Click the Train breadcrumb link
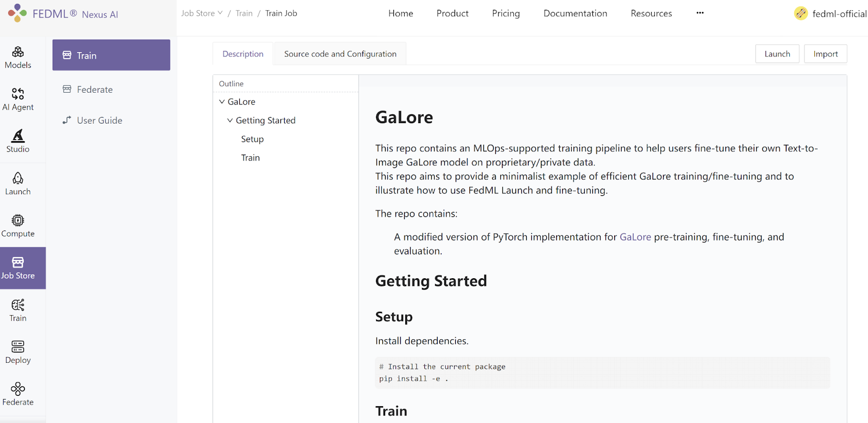 244,13
